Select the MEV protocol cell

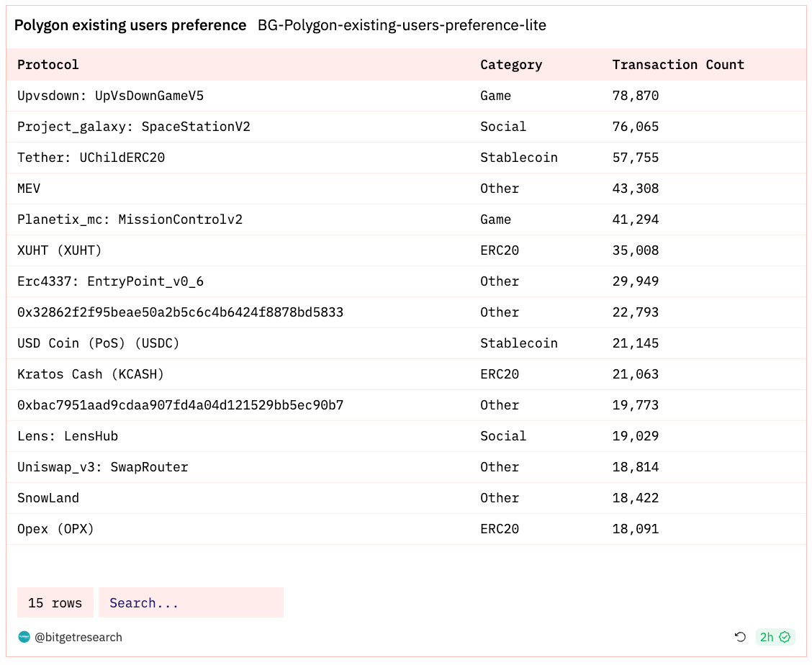29,189
